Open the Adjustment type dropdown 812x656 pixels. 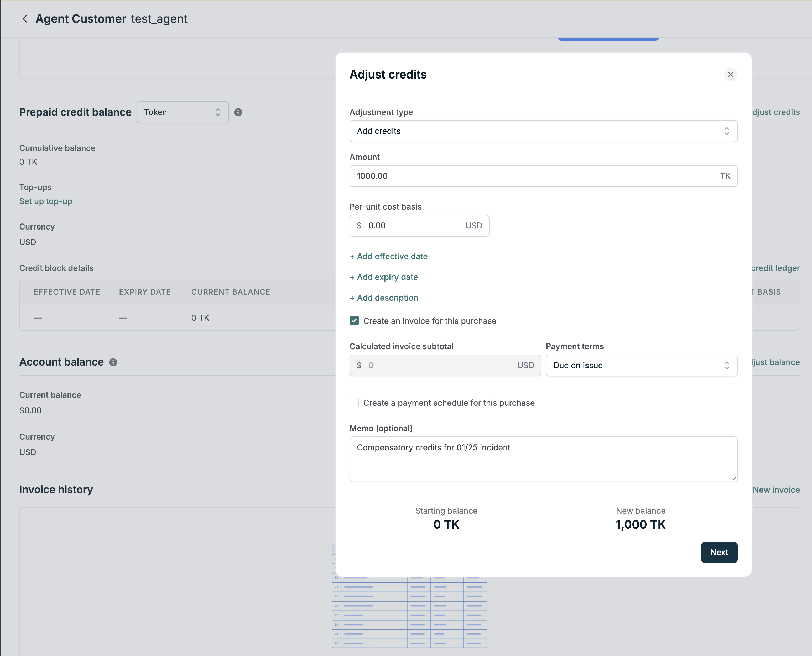coord(543,131)
